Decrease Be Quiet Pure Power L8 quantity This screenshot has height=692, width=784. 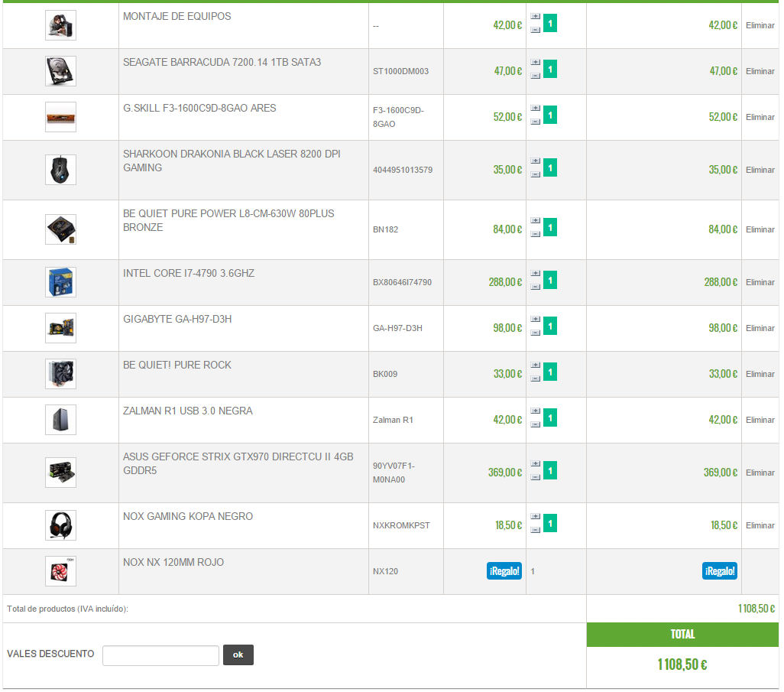click(x=535, y=234)
